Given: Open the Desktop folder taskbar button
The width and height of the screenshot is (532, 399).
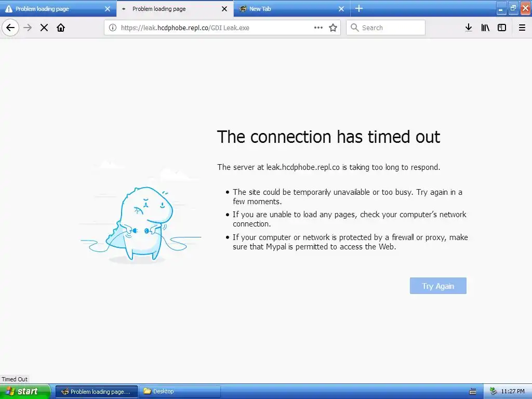Looking at the screenshot, I should [180, 392].
